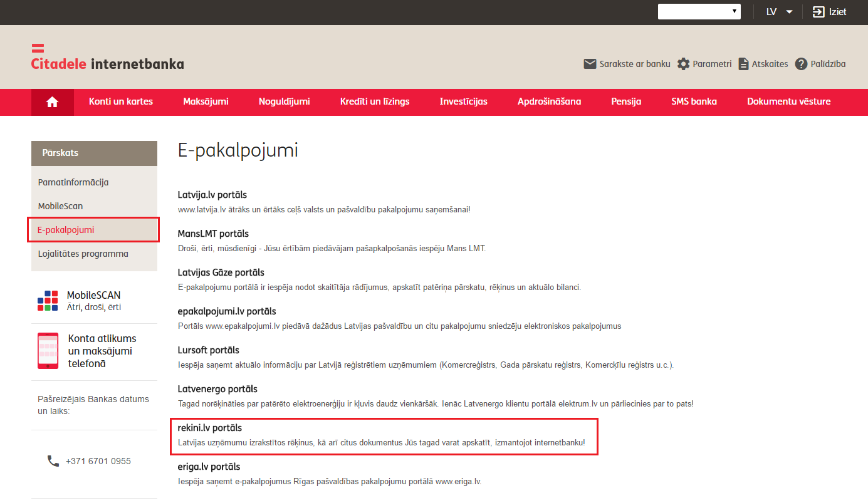Open the Investīcijas menu

(x=464, y=101)
